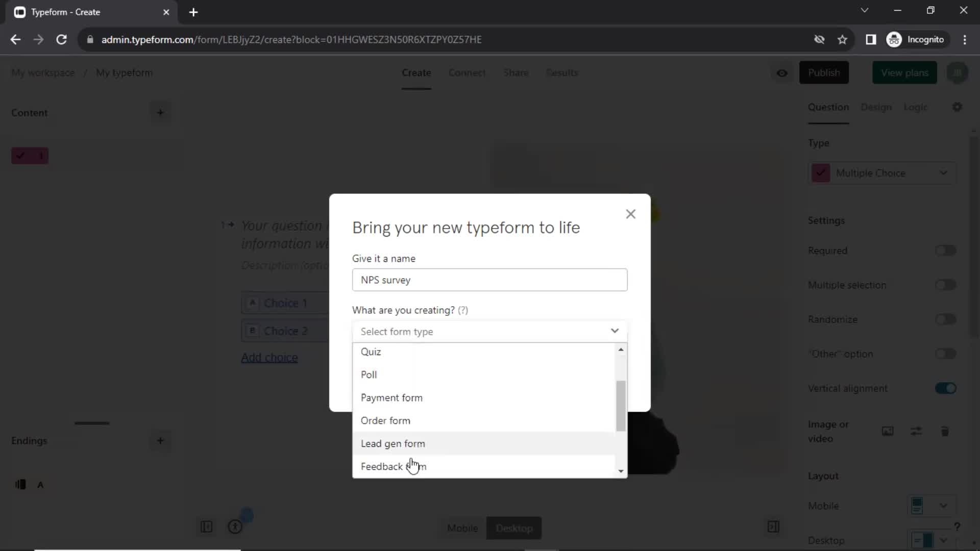980x551 pixels.
Task: Click the address bar URL
Action: pyautogui.click(x=291, y=39)
